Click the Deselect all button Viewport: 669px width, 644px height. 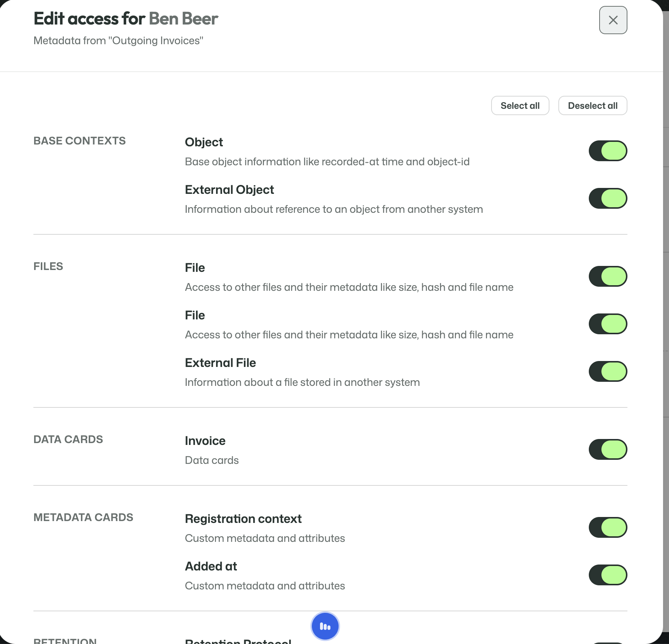(x=593, y=105)
